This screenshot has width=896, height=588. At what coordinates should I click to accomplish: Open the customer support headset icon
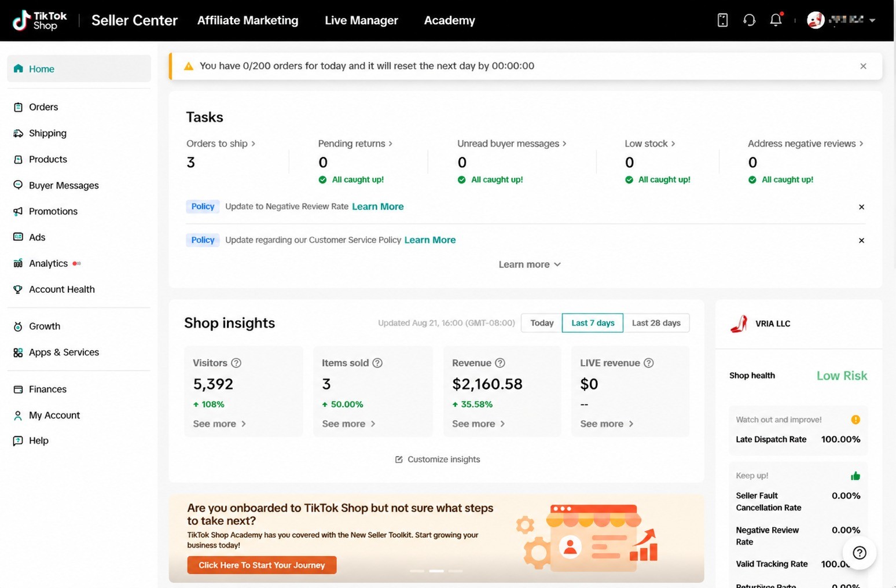[749, 20]
